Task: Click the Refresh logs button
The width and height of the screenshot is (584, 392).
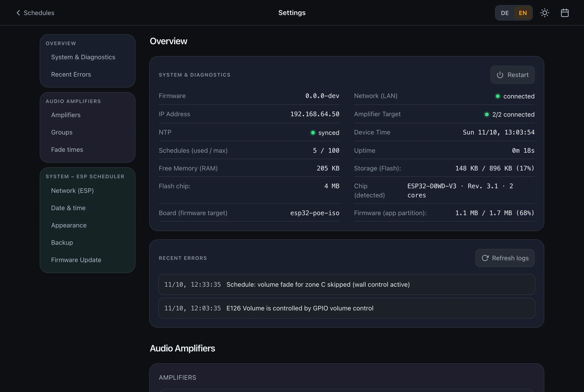Action: 505,258
